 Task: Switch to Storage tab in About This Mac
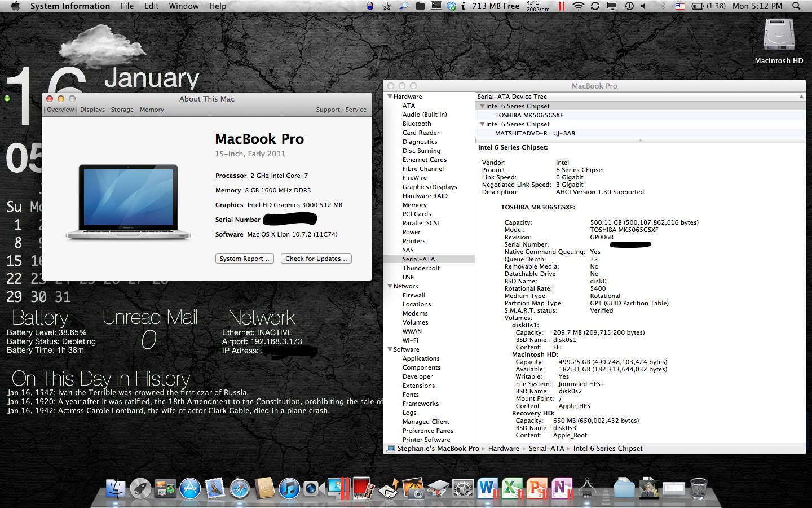point(122,110)
